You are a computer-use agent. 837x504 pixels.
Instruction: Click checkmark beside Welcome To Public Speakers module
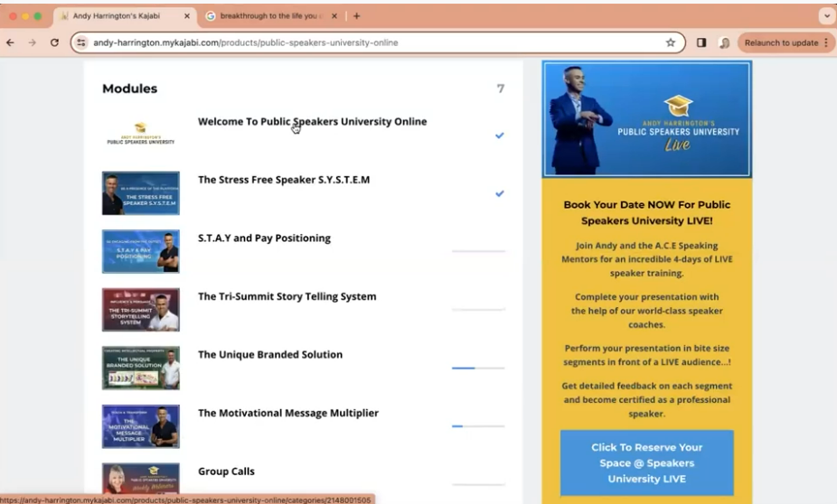click(499, 135)
